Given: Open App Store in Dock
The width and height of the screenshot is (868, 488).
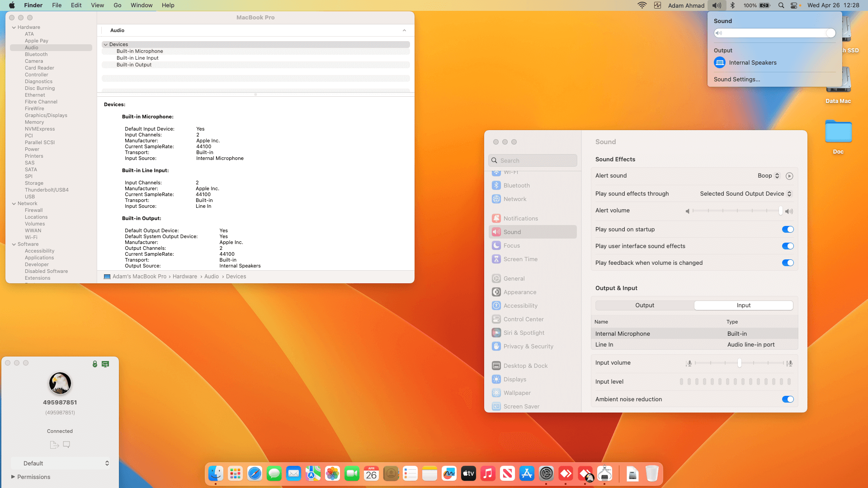Looking at the screenshot, I should (527, 474).
